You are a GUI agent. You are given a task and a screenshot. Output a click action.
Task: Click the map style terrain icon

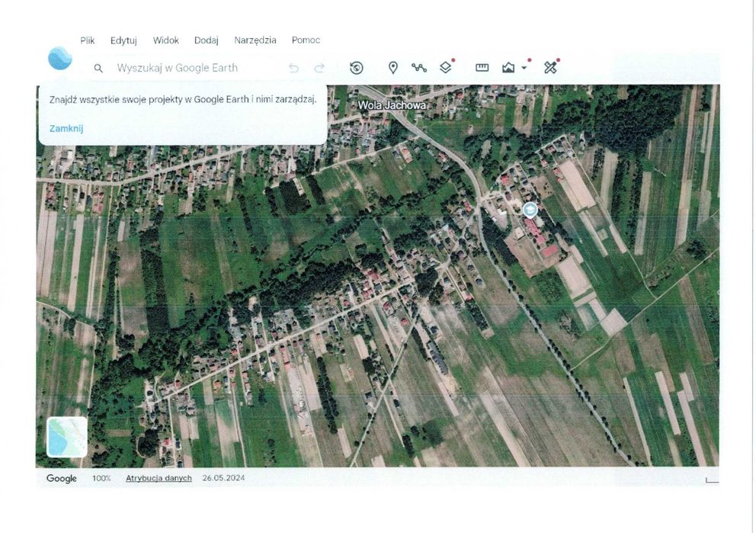pyautogui.click(x=508, y=68)
